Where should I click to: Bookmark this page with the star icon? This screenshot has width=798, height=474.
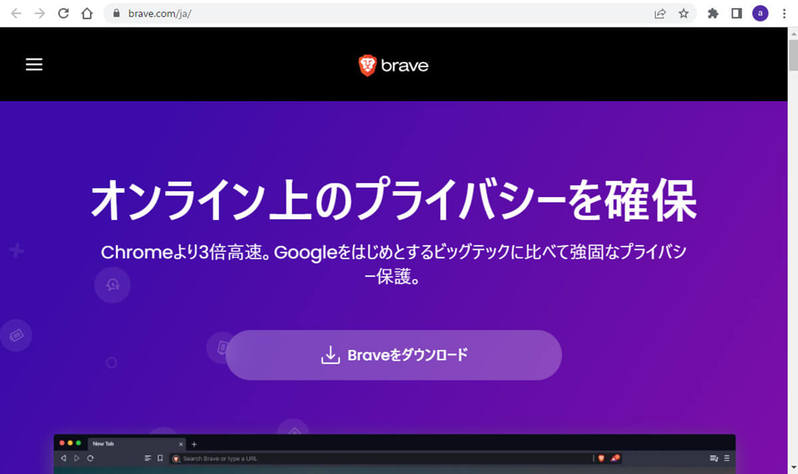[x=683, y=14]
